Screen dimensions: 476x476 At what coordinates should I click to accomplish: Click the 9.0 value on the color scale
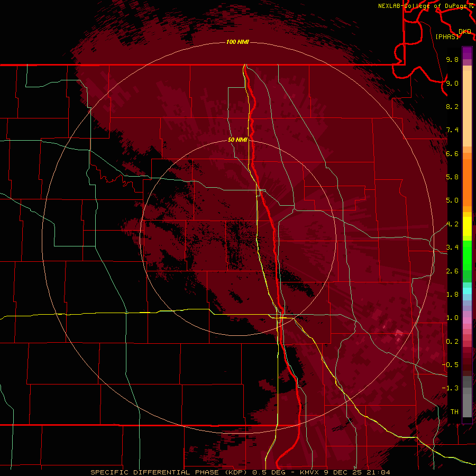click(452, 83)
